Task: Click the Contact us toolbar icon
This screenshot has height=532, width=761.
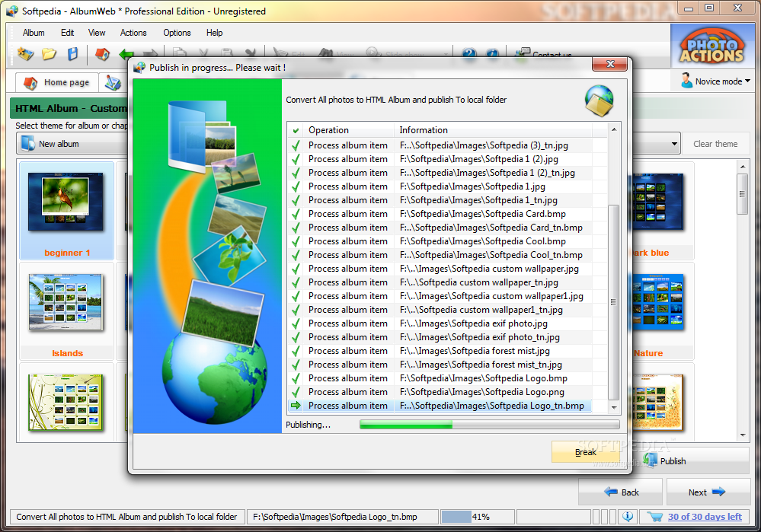Action: coord(523,53)
